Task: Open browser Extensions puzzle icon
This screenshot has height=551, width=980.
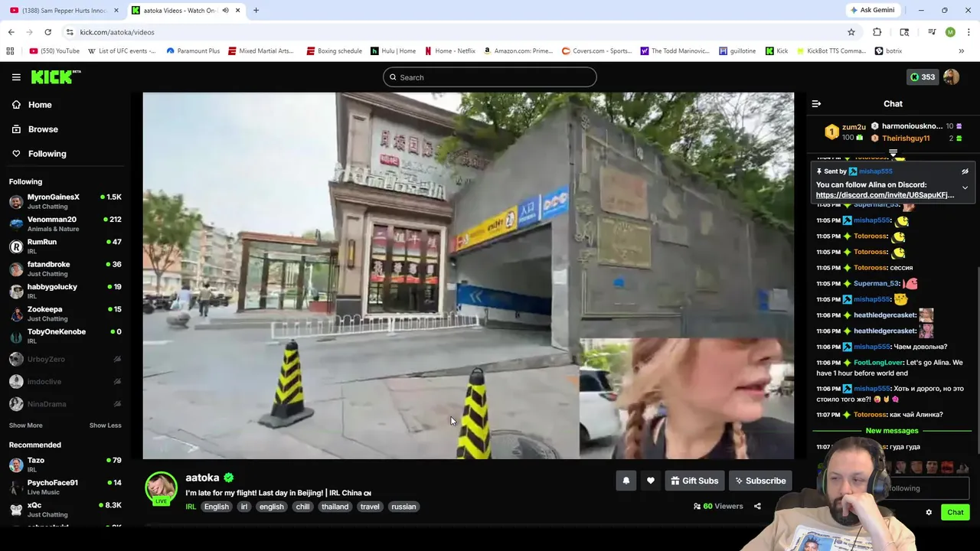Action: coord(877,32)
